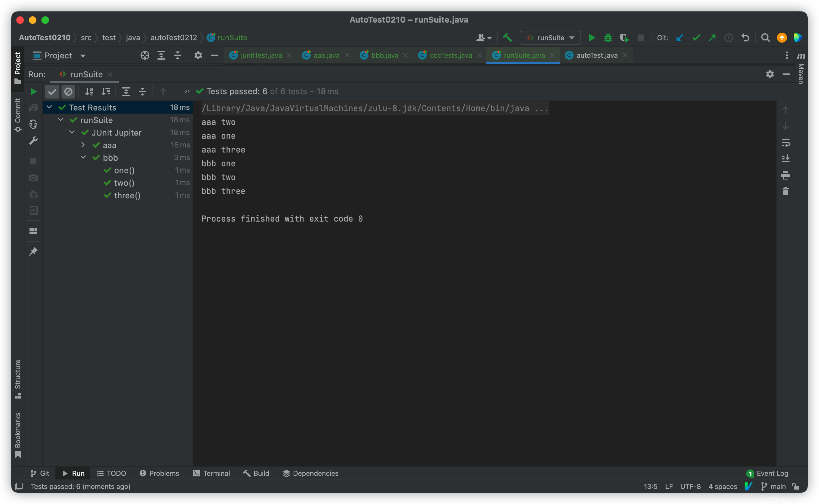
Task: Open the runSuite run configuration dropdown
Action: pos(550,38)
